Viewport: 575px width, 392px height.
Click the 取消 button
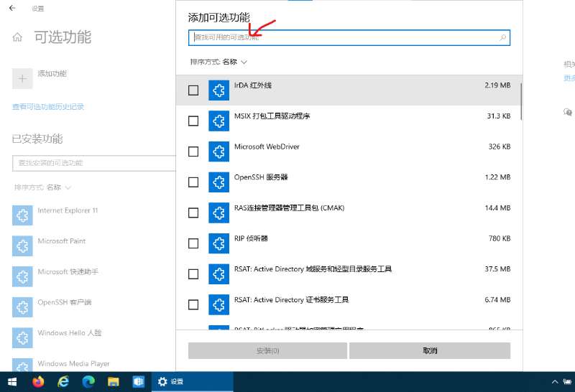430,350
